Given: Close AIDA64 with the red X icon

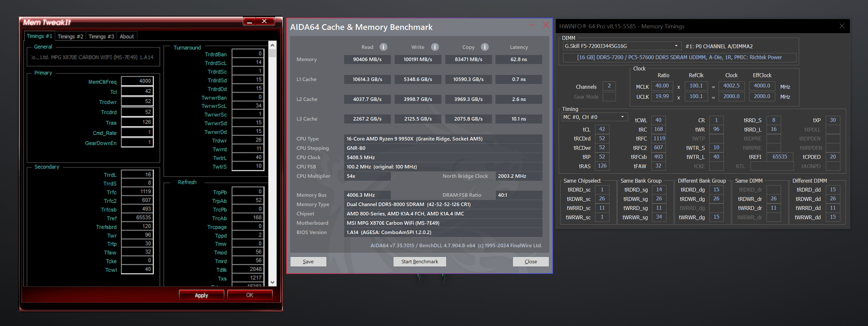Looking at the screenshot, I should pos(545,25).
